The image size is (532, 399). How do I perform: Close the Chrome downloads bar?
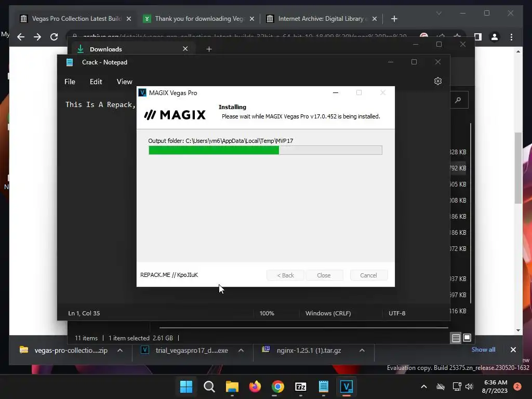click(x=513, y=350)
